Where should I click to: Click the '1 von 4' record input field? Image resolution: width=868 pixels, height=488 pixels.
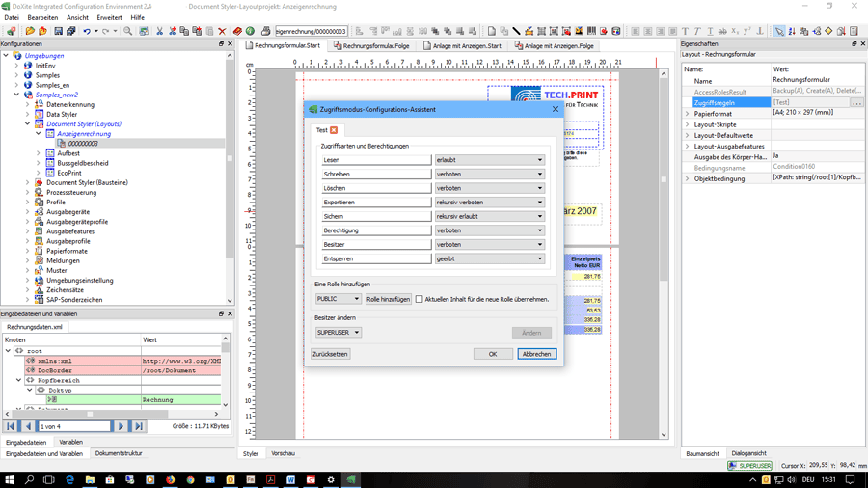74,426
